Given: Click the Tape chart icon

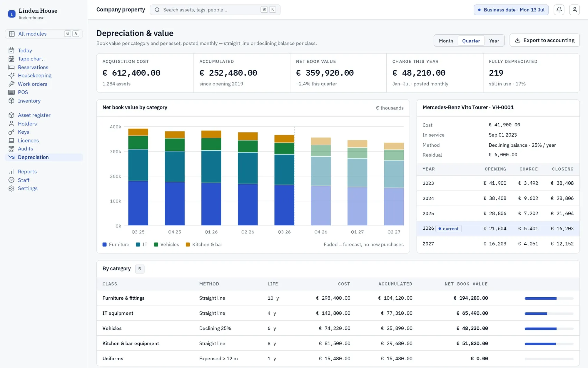Looking at the screenshot, I should 11,59.
